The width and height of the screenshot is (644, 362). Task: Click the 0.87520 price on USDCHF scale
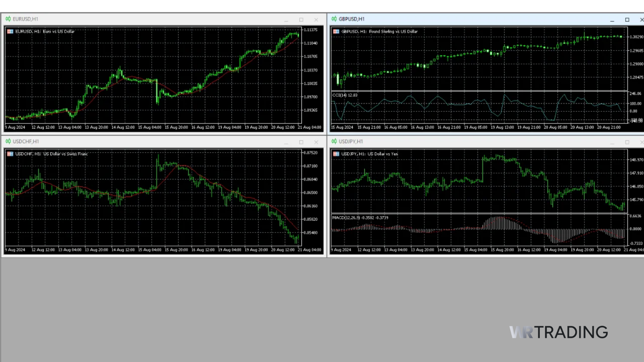(311, 153)
